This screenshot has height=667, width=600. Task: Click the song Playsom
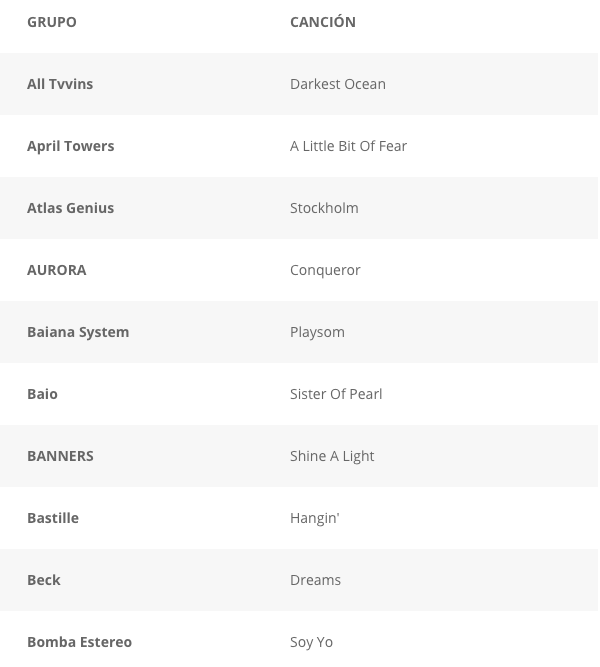click(x=317, y=332)
